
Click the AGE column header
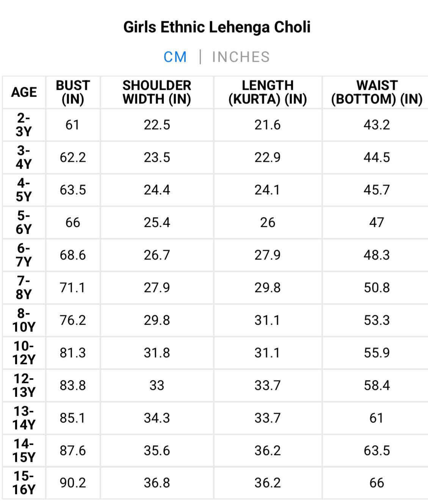[24, 92]
